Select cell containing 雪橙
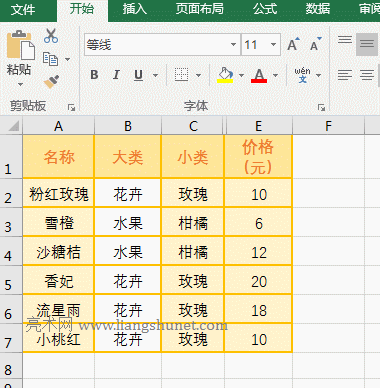Viewport: 380px width, 388px height. pyautogui.click(x=59, y=222)
